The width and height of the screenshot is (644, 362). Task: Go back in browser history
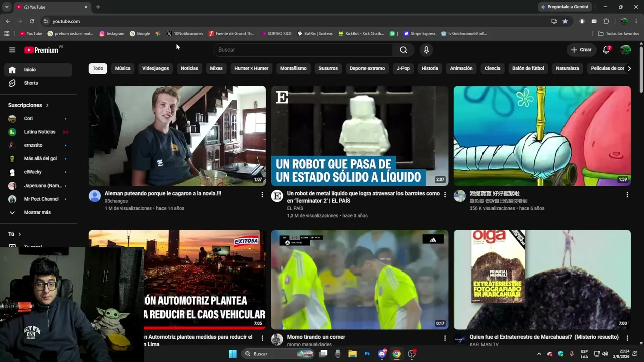pos(8,21)
